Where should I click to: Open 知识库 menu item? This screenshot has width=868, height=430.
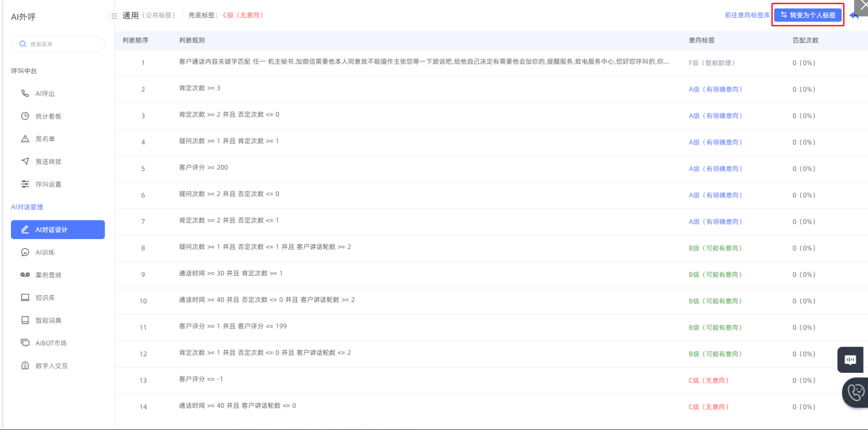pos(45,298)
